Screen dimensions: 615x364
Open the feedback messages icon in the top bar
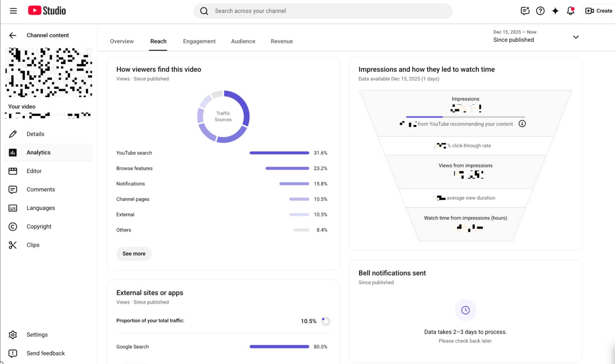525,11
